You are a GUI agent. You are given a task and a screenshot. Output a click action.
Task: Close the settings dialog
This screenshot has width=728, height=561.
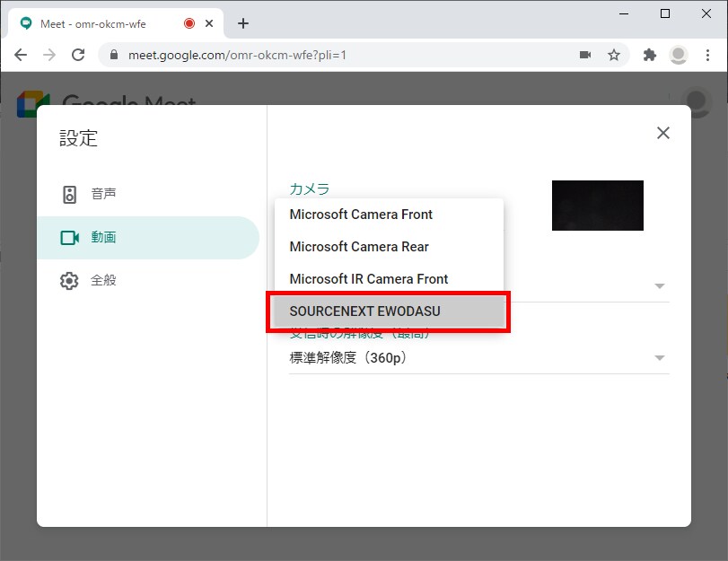pyautogui.click(x=663, y=133)
